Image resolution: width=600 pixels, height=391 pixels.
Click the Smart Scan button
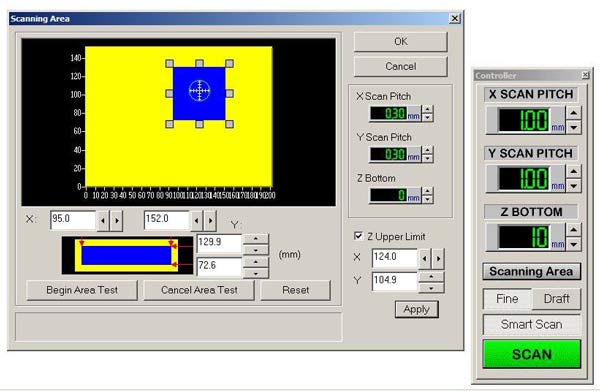click(532, 324)
